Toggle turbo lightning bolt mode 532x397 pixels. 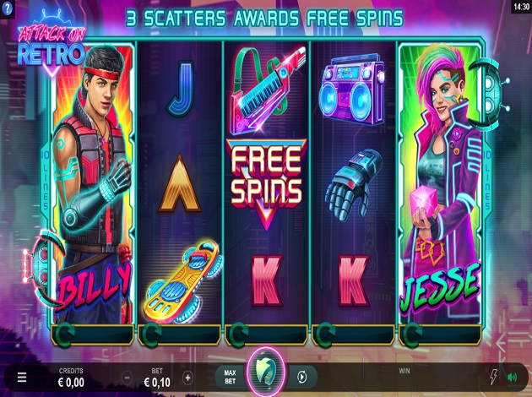coord(494,377)
